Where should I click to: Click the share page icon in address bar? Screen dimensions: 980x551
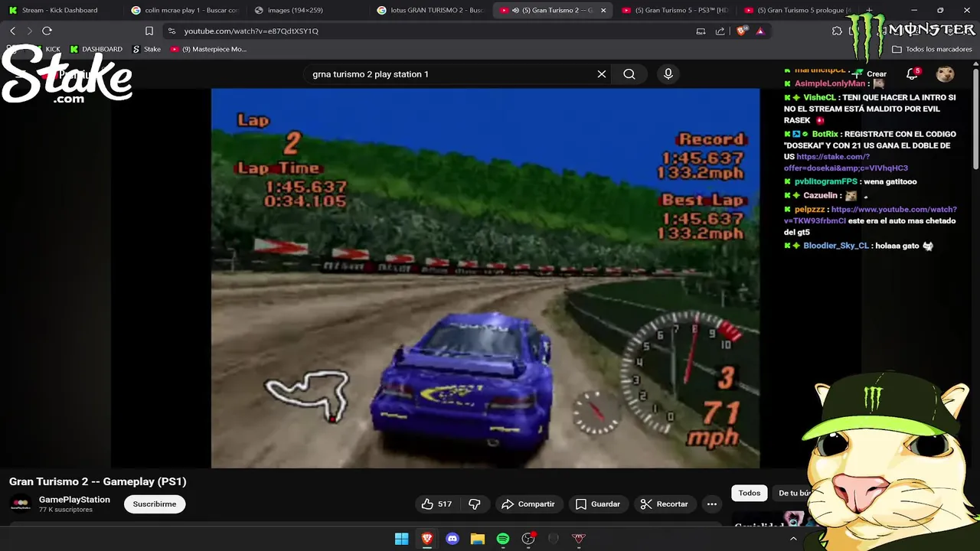pos(720,31)
